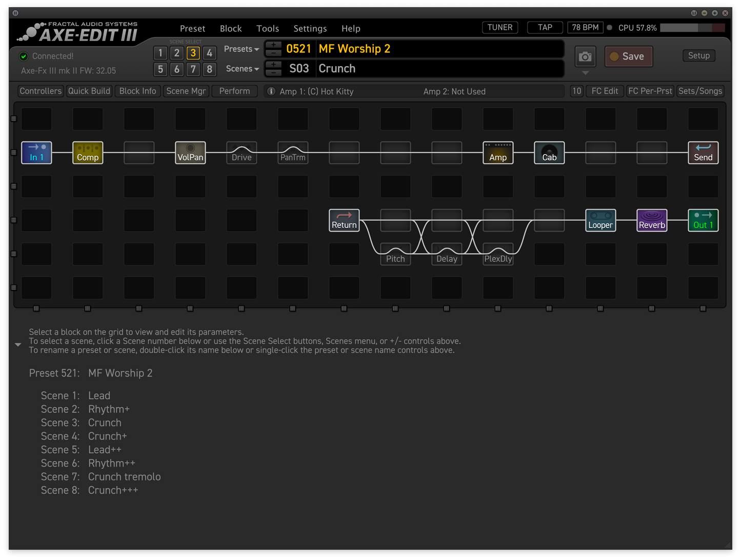Click the CPU usage meter bar
The width and height of the screenshot is (741, 560).
coord(692,28)
